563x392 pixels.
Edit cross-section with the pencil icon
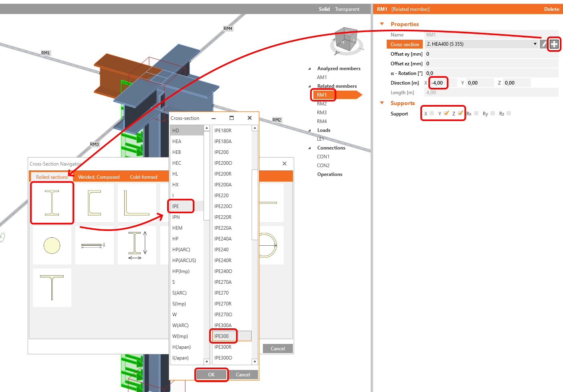click(x=544, y=44)
